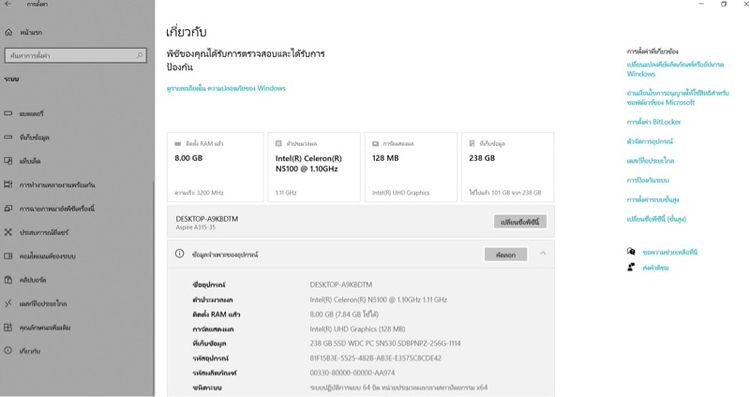750x397 pixels.
Task: Open Change product key or upgrade Windows link
Action: coord(675,69)
